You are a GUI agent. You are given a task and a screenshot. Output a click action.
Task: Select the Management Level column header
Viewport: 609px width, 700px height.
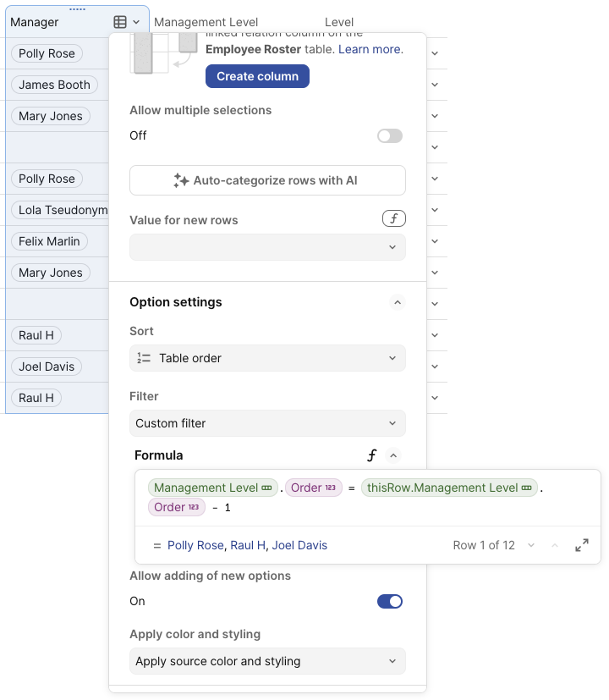pos(206,22)
